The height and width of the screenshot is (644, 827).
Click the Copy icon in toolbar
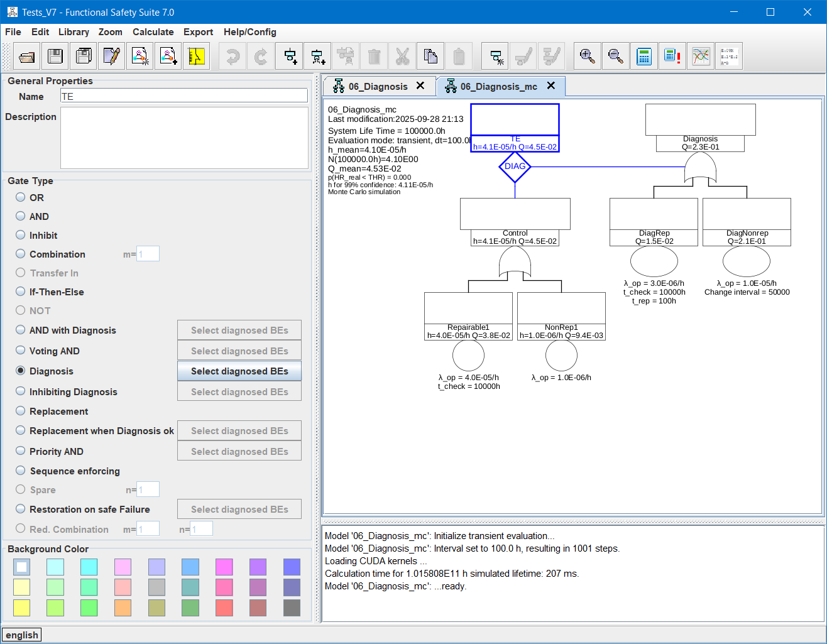click(431, 57)
